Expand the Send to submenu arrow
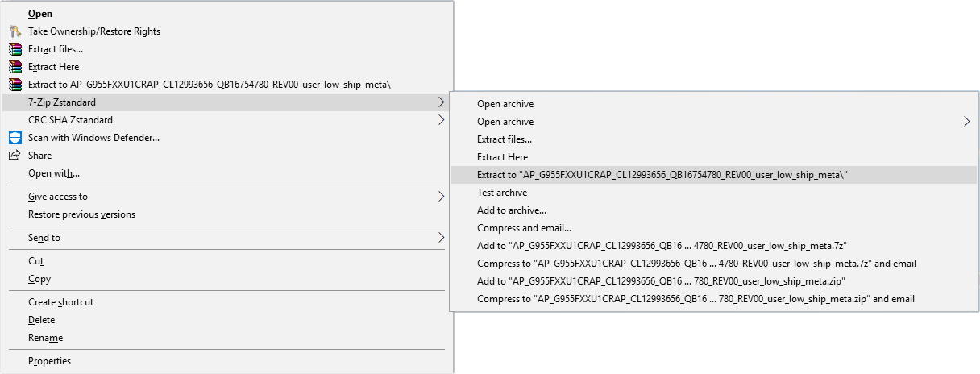980x374 pixels. 440,238
